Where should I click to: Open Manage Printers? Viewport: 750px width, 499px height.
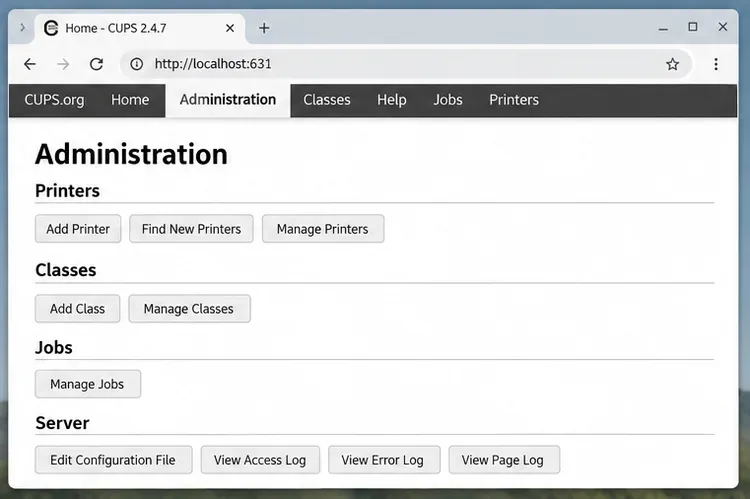point(323,229)
